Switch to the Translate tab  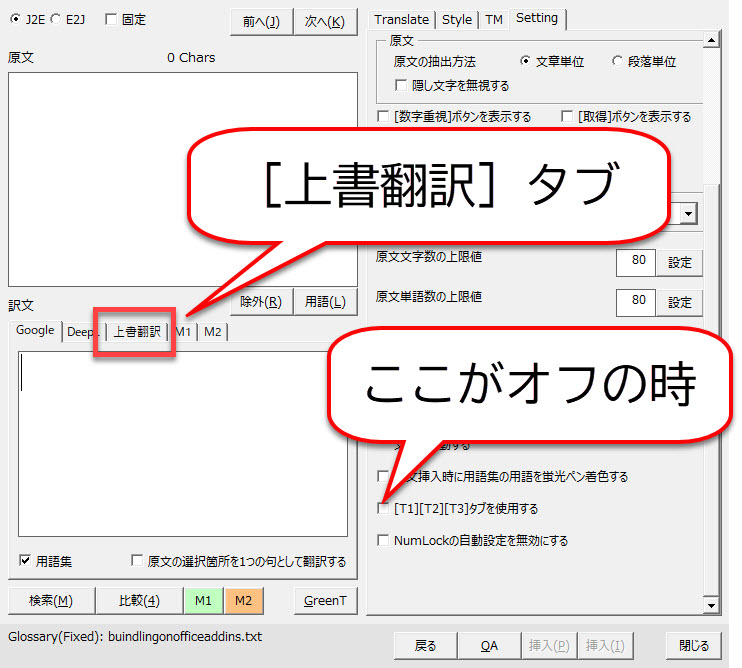click(401, 19)
